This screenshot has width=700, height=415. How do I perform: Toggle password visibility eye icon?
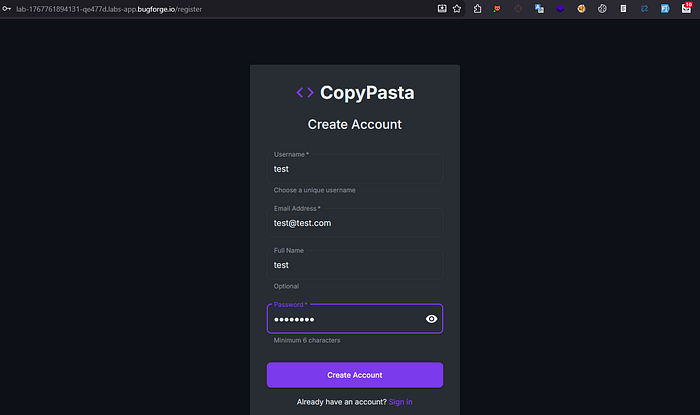(x=431, y=319)
